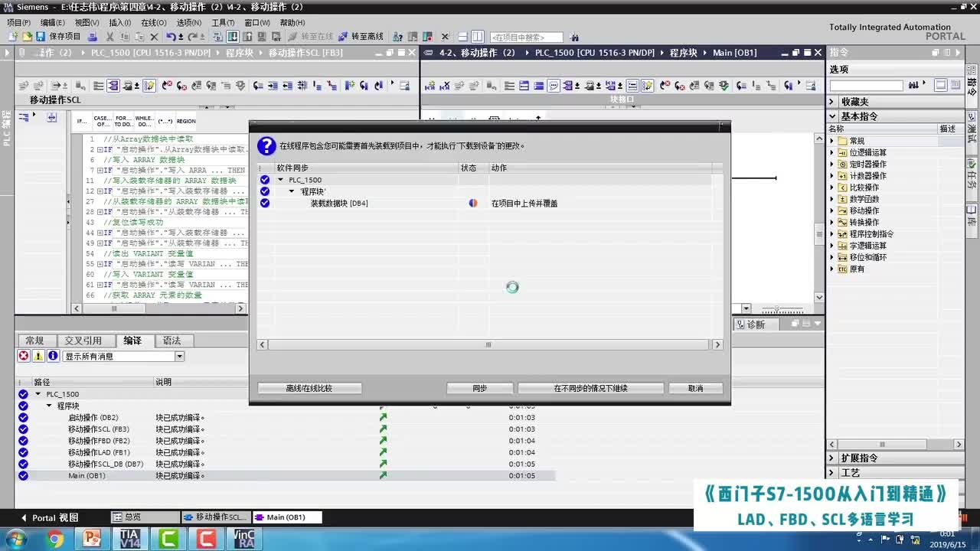Toggle the '程序块' checkbox in dialog
Viewport: 980px width, 551px height.
(265, 191)
